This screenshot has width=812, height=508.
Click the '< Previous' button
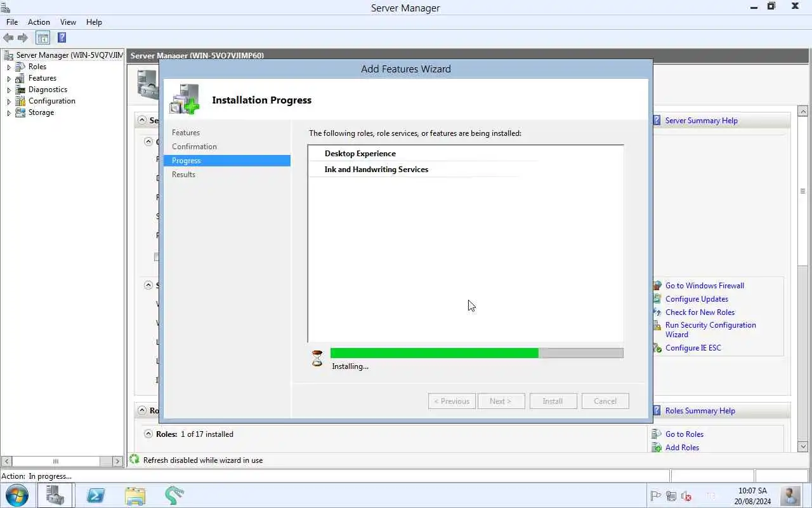coord(452,401)
